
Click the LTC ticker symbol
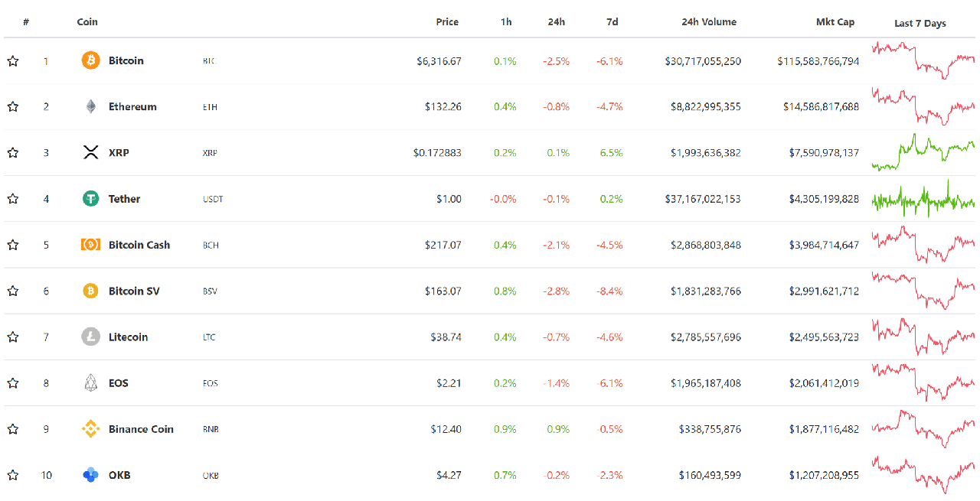[x=209, y=337]
